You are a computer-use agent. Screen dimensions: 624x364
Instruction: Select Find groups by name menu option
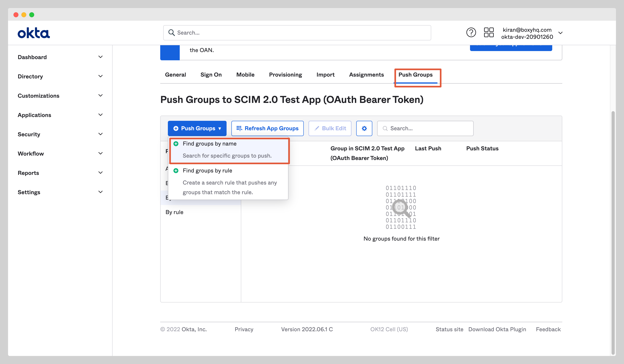209,144
